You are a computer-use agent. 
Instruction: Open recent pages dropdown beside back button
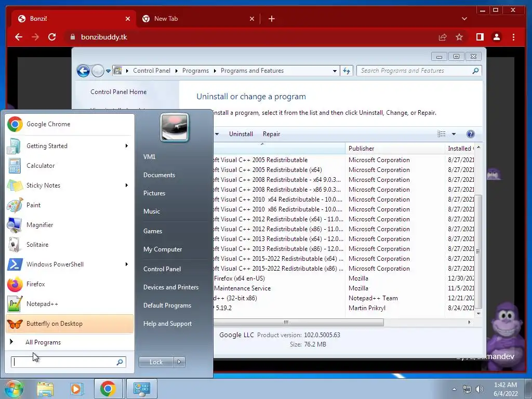(108, 71)
